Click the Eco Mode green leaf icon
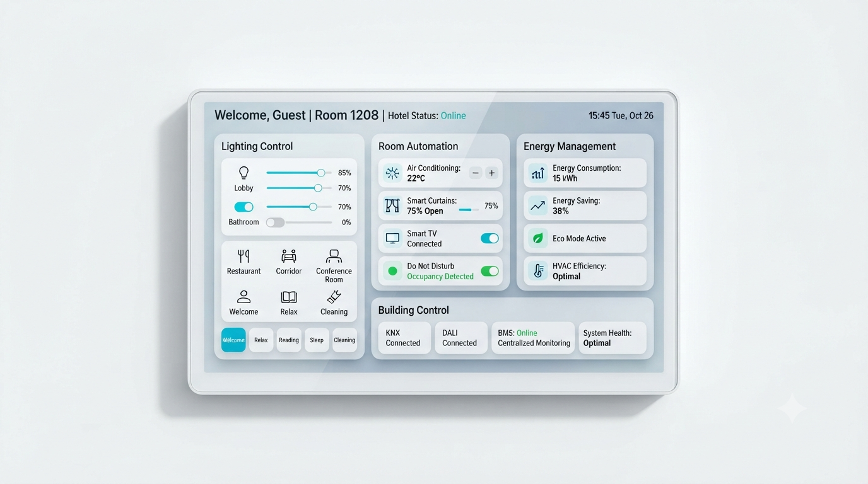Image resolution: width=868 pixels, height=484 pixels. [x=538, y=238]
